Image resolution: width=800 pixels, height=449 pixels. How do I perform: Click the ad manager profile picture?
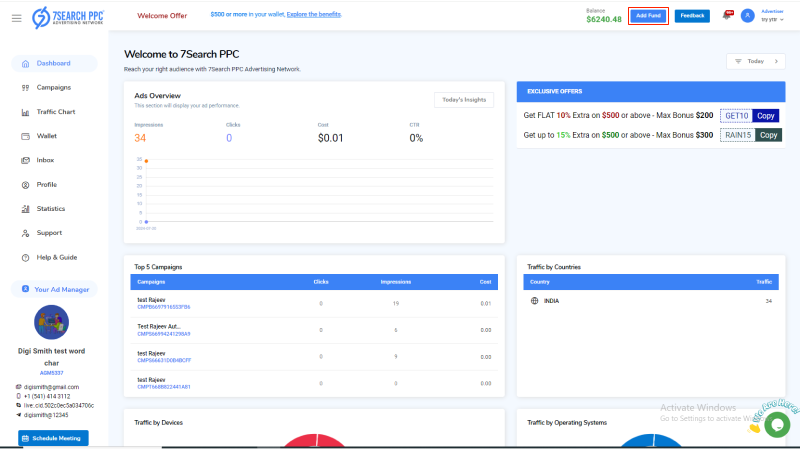[51, 322]
